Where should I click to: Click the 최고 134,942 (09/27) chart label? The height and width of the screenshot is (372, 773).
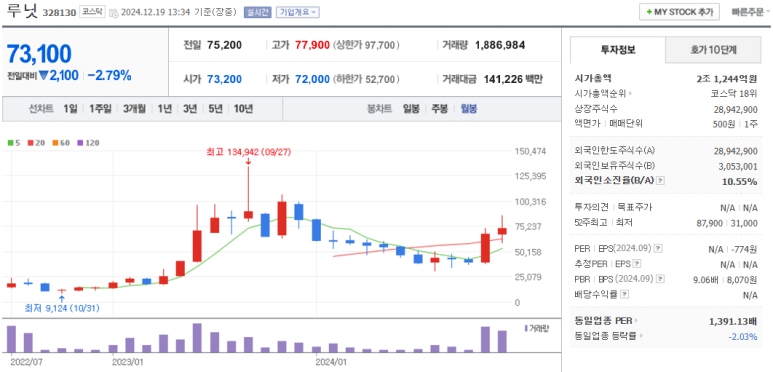pyautogui.click(x=249, y=152)
